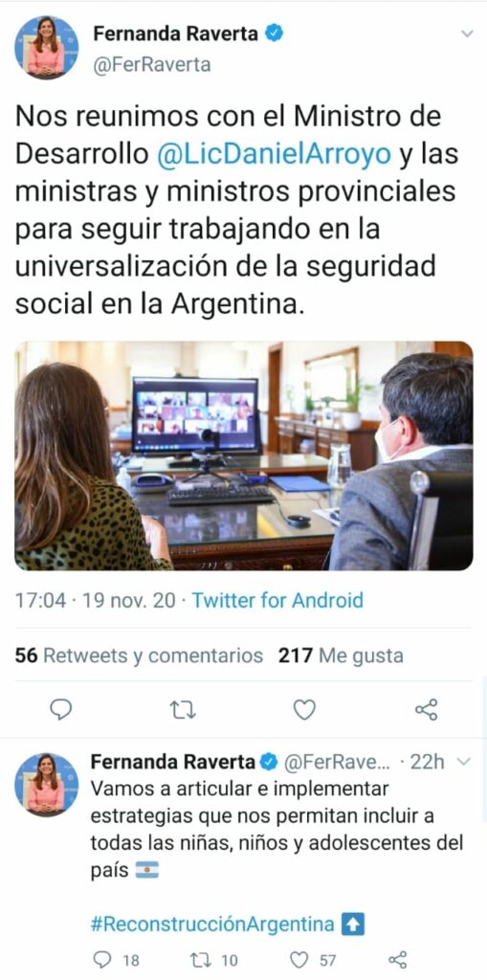View the 217 Me gusta list

[341, 656]
